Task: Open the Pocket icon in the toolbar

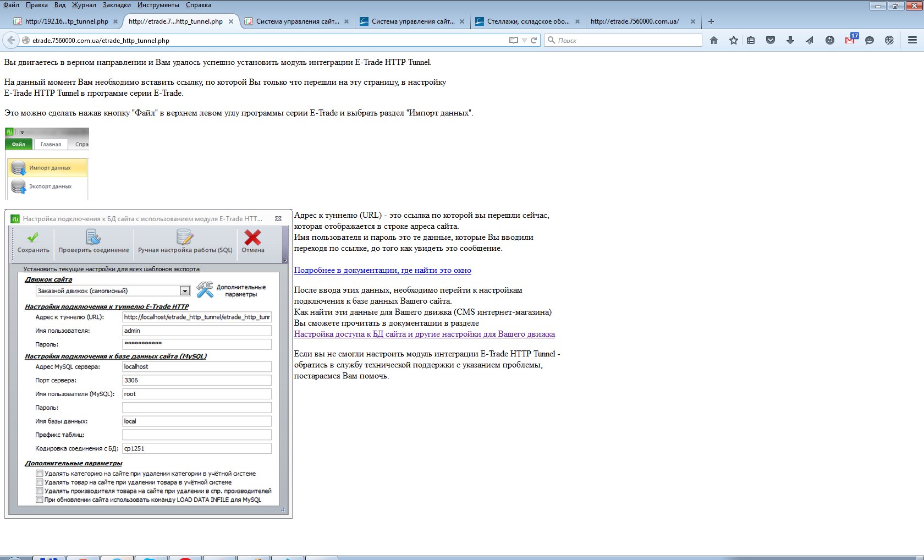Action: 771,40
